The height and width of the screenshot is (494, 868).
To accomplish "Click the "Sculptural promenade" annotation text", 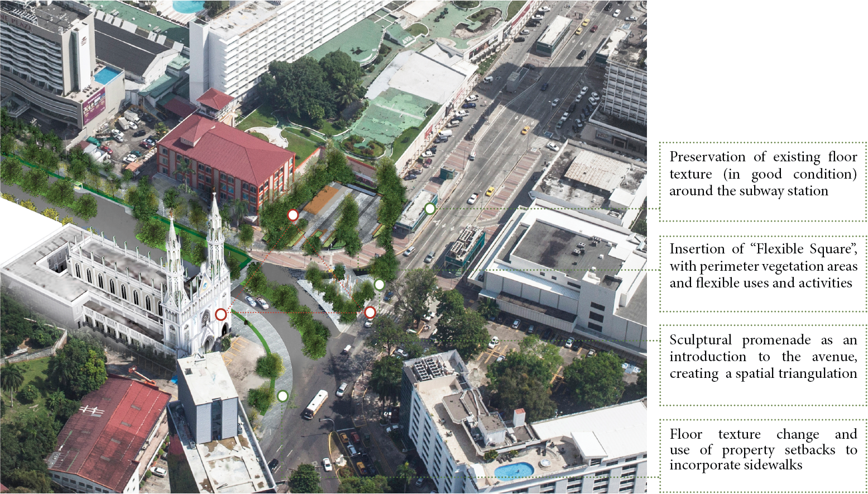I will click(x=763, y=356).
